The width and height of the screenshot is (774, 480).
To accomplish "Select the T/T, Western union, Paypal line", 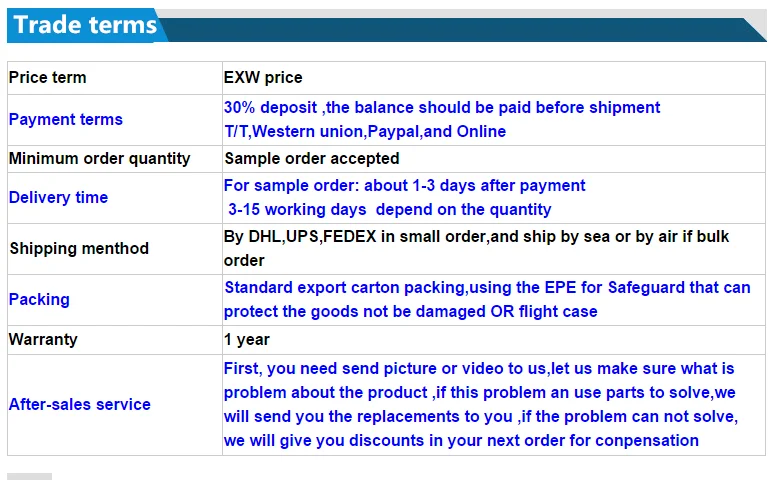I will (x=365, y=131).
